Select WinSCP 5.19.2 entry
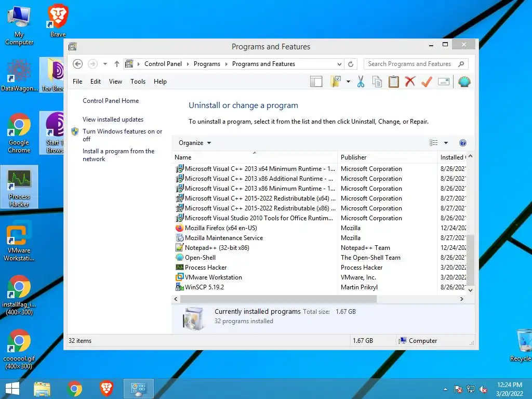The height and width of the screenshot is (399, 532). [204, 287]
